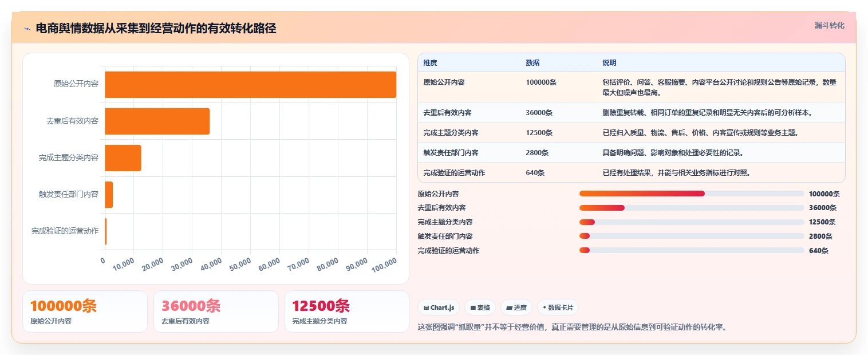
Task: Click the 触发责任部门内容 bar in the chart
Action: click(x=109, y=195)
